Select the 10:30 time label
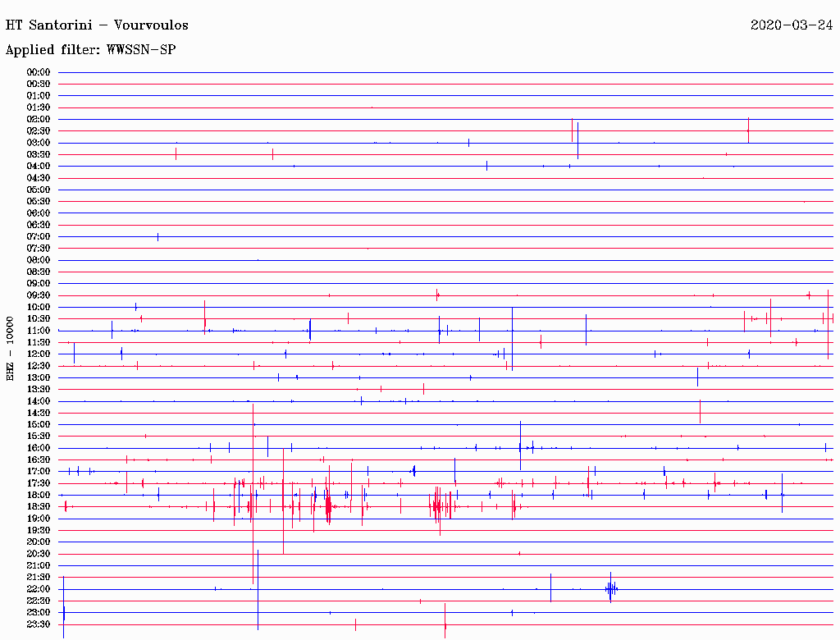This screenshot has width=840, height=640. point(39,319)
